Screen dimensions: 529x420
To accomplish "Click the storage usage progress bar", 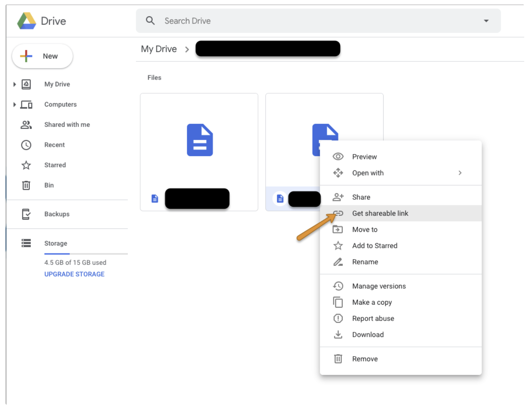I will pos(86,254).
